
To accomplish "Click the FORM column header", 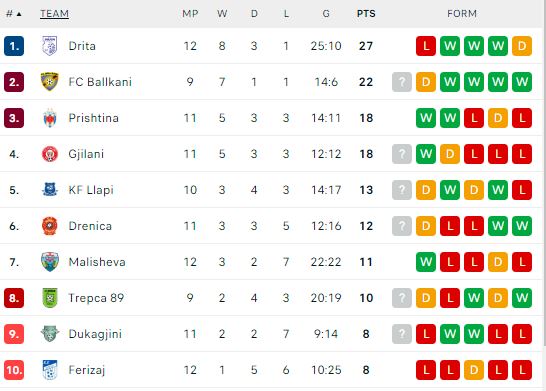I will click(x=462, y=14).
